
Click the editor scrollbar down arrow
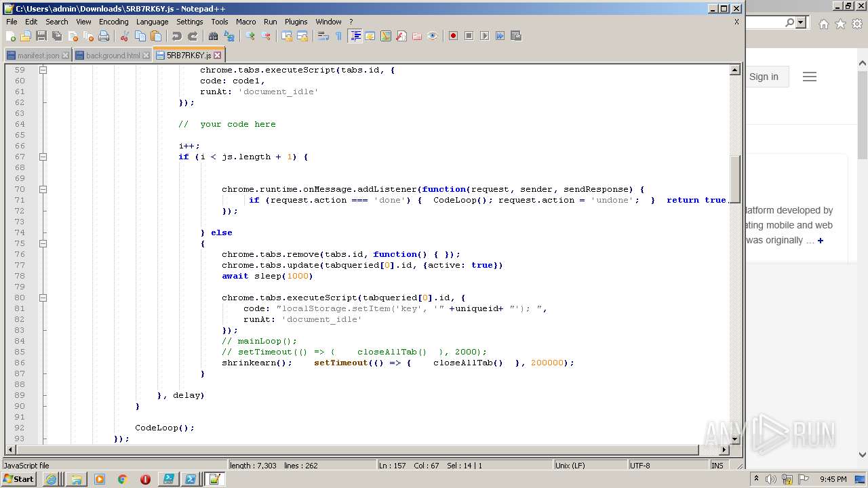pos(734,439)
